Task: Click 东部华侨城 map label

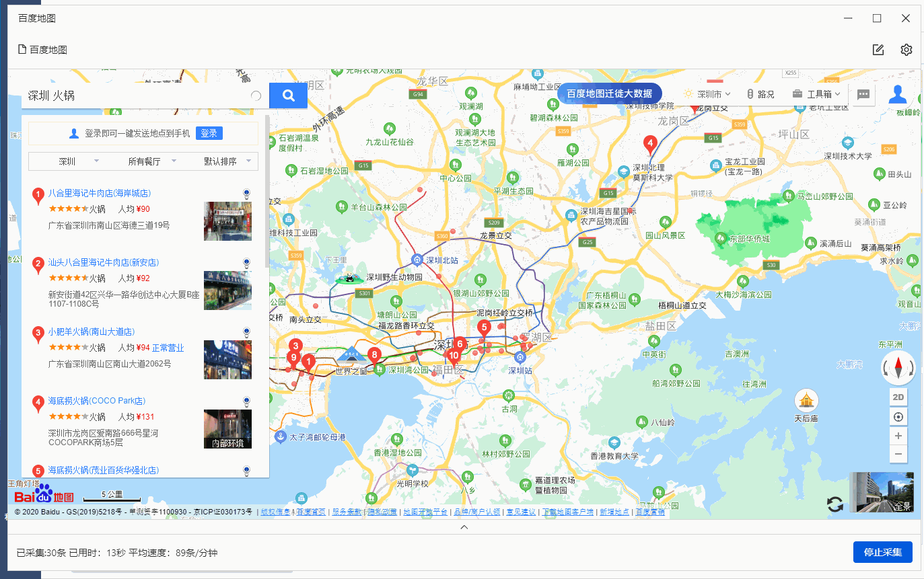Action: (749, 239)
